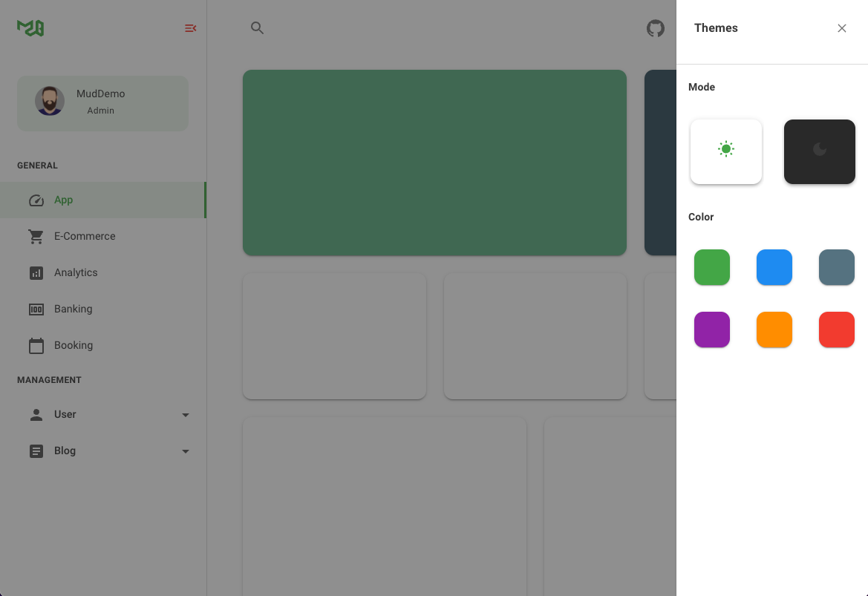Click the Banking icon in the sidebar
This screenshot has width=868, height=596.
[36, 309]
